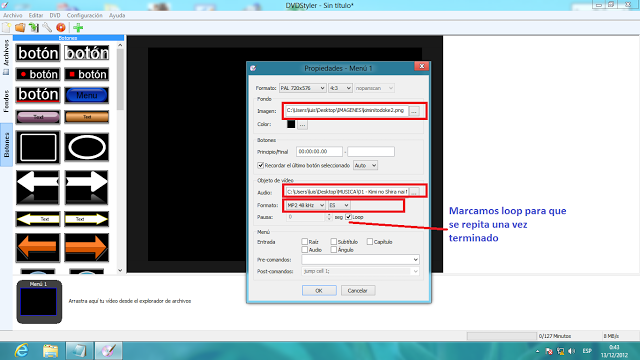Open DVD options wrench icon
This screenshot has height=360, width=640.
(47, 28)
